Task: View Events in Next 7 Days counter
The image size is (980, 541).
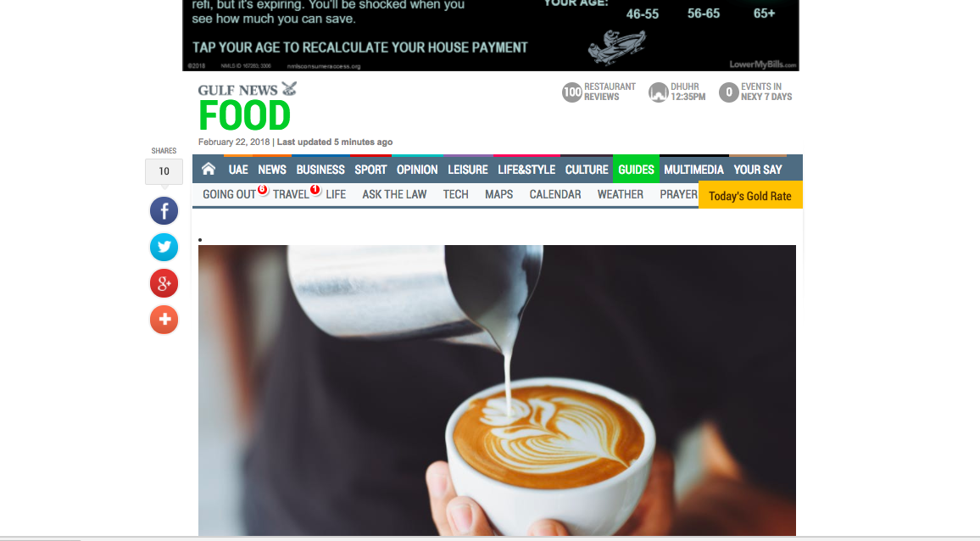Action: pyautogui.click(x=728, y=92)
